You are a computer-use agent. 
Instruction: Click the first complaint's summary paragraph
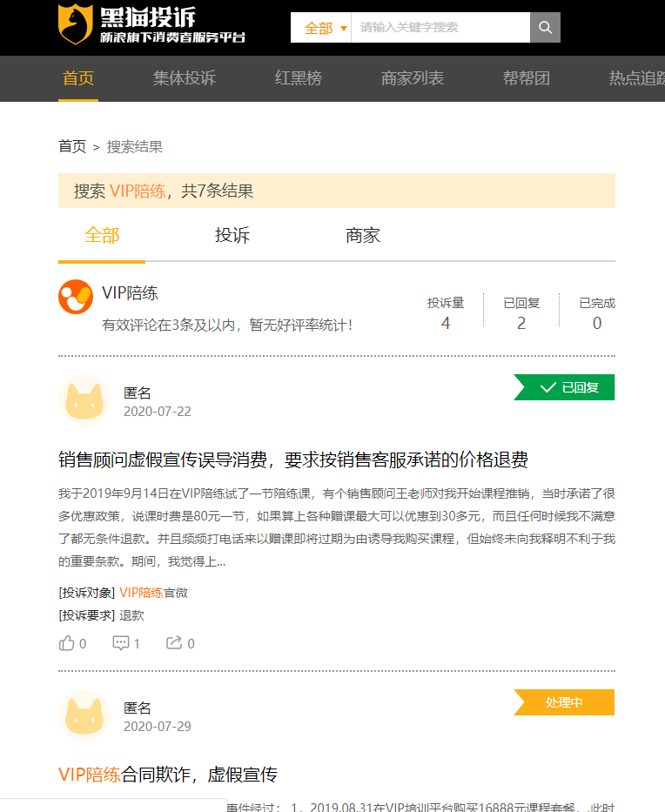(x=337, y=527)
